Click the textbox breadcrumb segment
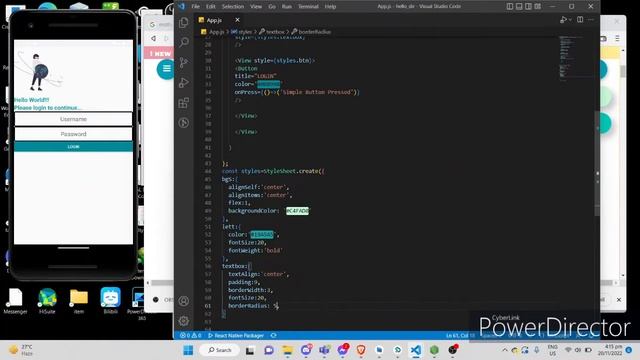Viewport: 640px width, 360px height. point(272,31)
